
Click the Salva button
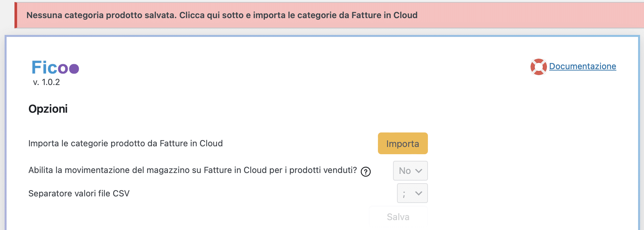click(x=398, y=217)
